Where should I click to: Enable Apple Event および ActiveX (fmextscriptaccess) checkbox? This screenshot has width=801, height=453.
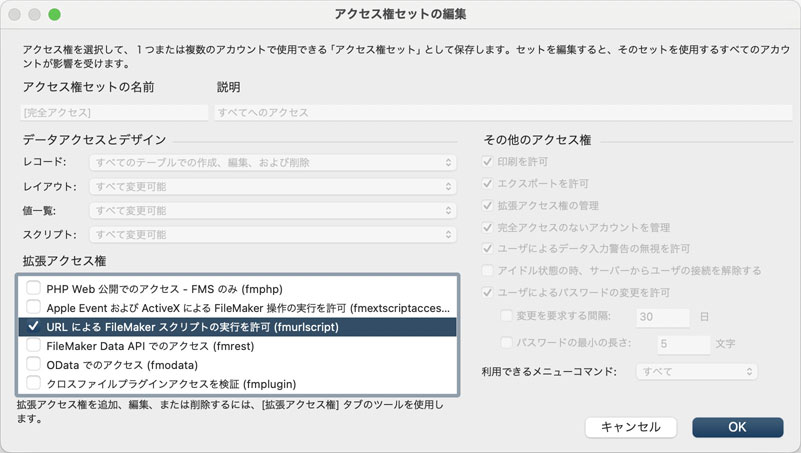33,307
